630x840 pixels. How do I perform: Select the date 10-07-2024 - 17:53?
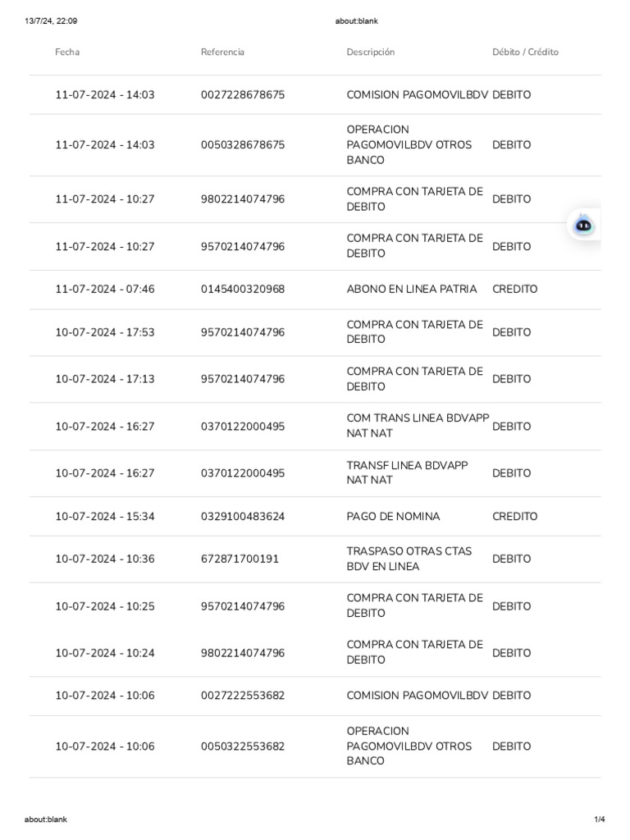coord(104,332)
